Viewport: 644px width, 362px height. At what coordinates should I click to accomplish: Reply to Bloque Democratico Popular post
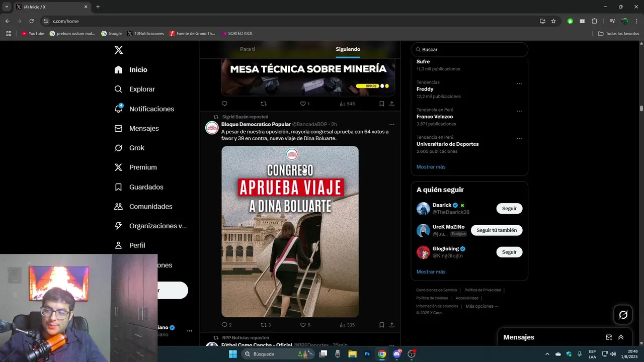coord(224,325)
